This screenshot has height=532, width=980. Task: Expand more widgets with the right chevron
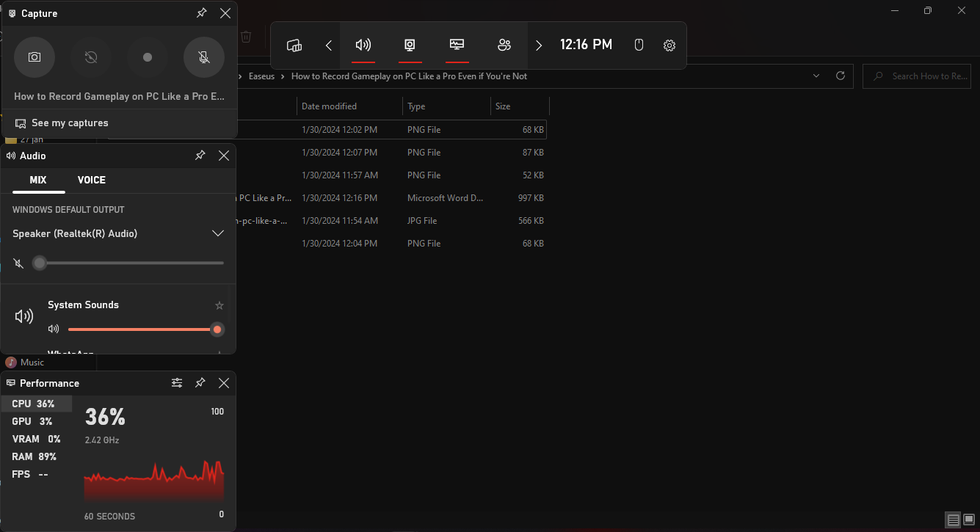pos(538,44)
